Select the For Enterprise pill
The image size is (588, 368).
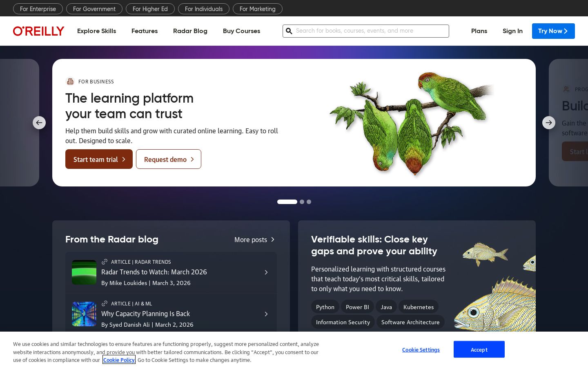point(38,9)
